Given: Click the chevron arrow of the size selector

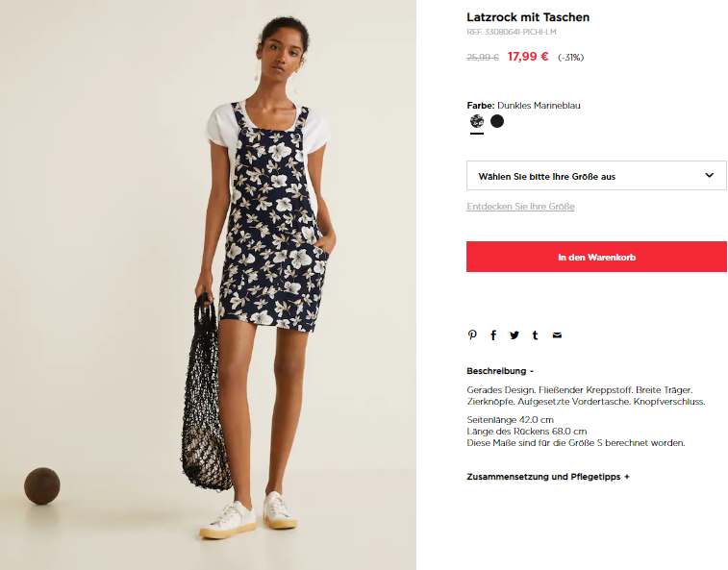Looking at the screenshot, I should click(x=709, y=175).
